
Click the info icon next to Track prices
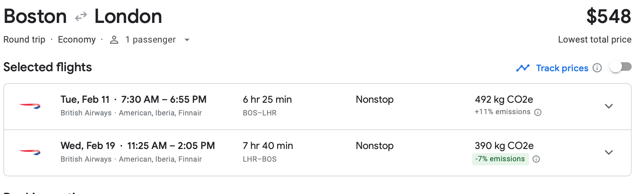[597, 68]
